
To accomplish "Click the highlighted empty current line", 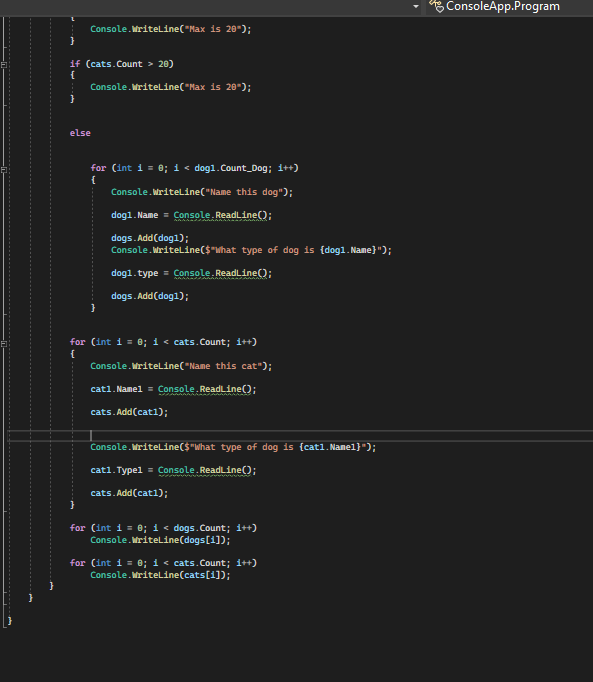I will click(x=300, y=435).
